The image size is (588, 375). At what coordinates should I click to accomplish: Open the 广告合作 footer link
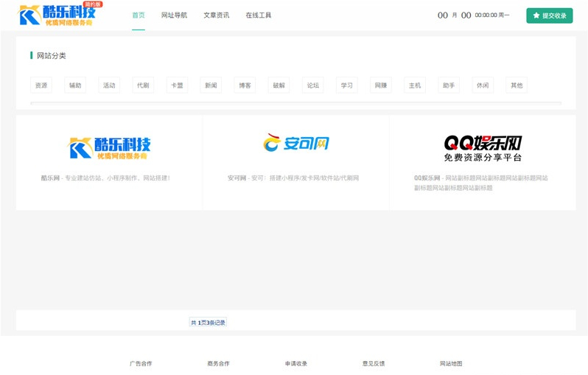pyautogui.click(x=141, y=363)
